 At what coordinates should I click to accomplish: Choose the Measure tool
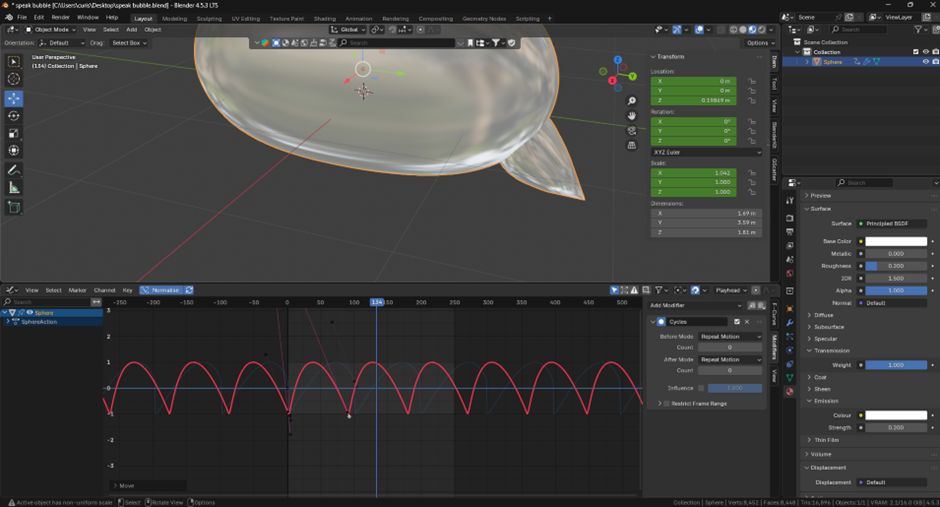pyautogui.click(x=14, y=188)
